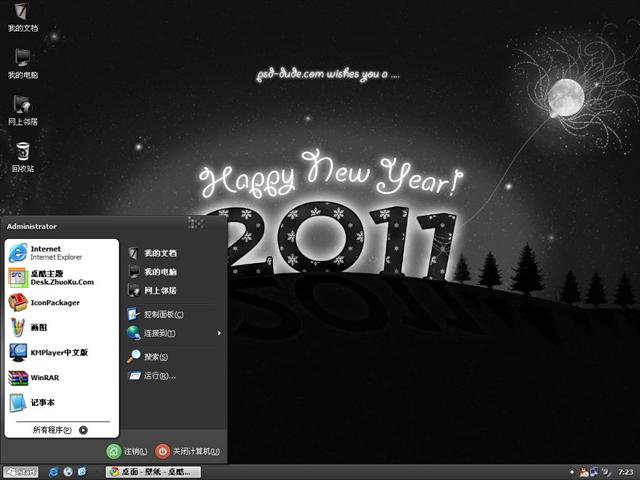Expand the 连接到 submenu
The height and width of the screenshot is (480, 640).
coord(175,333)
